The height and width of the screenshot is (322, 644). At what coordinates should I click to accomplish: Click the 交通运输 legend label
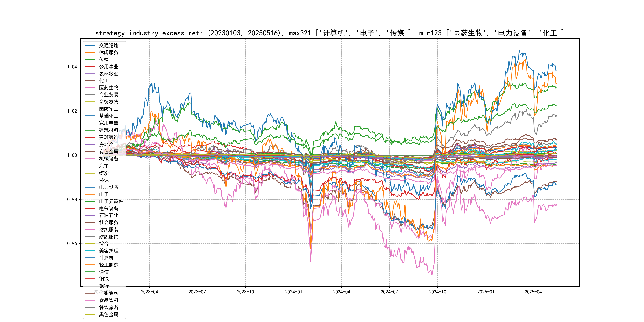pos(109,46)
